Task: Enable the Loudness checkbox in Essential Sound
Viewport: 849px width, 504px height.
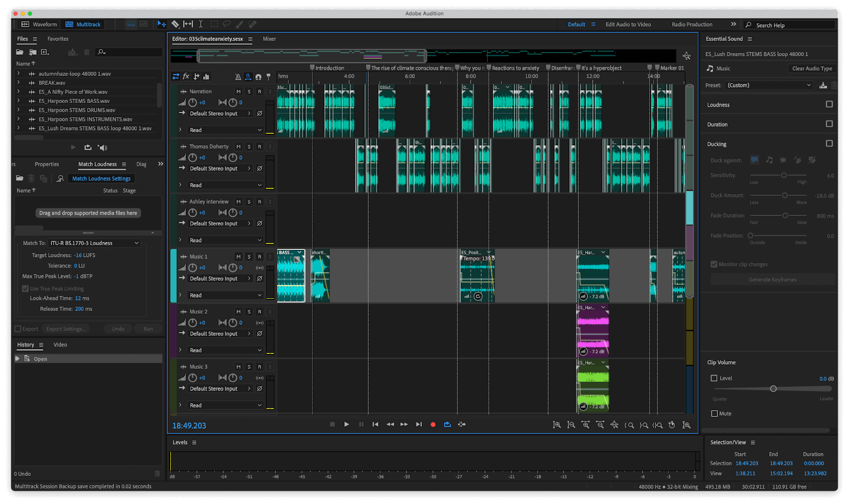Action: [829, 105]
